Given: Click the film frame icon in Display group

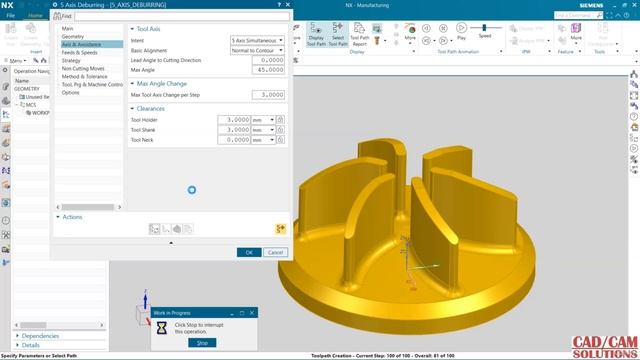Looking at the screenshot, I should click(377, 28).
